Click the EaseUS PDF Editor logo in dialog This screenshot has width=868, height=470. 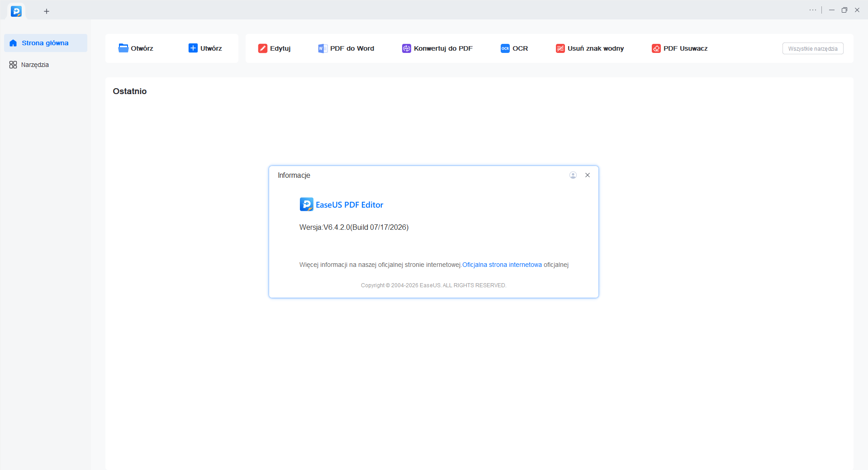(306, 204)
